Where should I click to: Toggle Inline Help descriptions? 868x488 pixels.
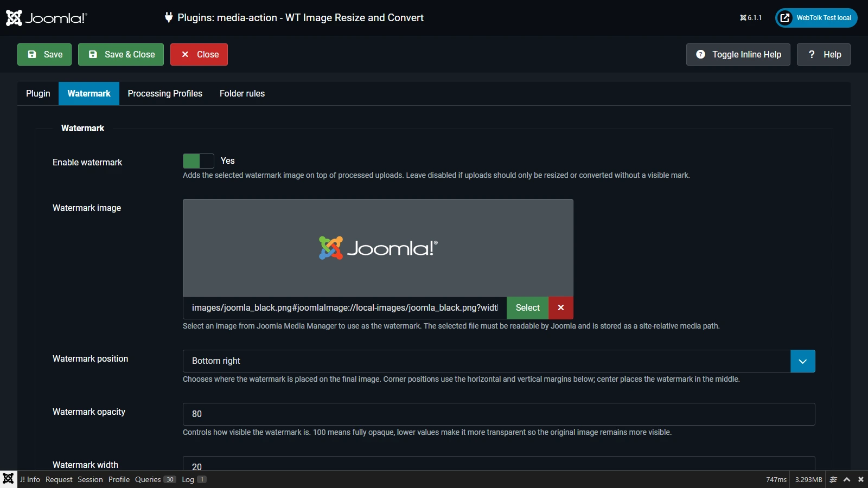(x=738, y=54)
